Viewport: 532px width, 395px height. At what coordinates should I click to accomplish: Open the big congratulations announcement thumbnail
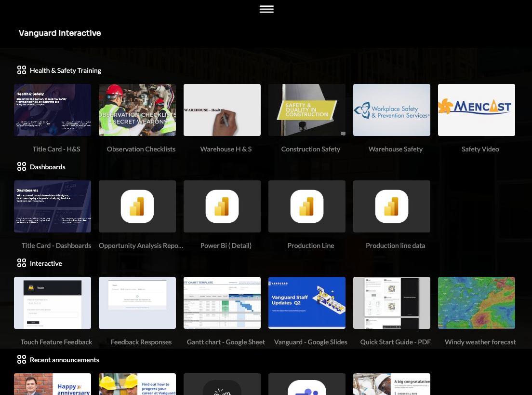[392, 384]
